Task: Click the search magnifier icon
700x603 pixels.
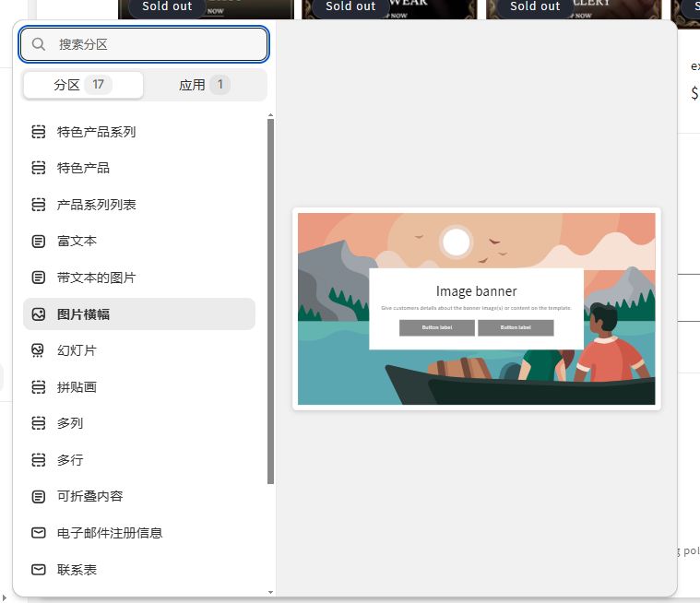Action: pos(39,44)
